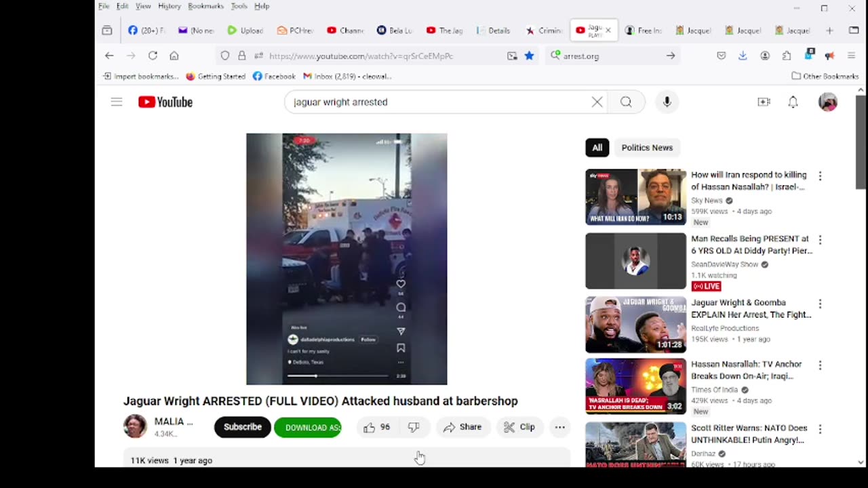Open Save to Pocket icon
Viewport: 868px width, 488px height.
point(722,56)
